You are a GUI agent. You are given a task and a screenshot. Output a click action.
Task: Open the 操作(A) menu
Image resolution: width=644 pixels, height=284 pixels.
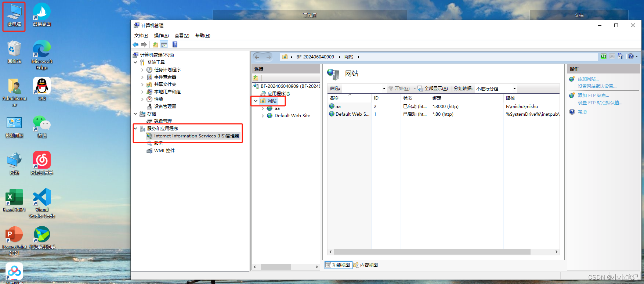[161, 36]
